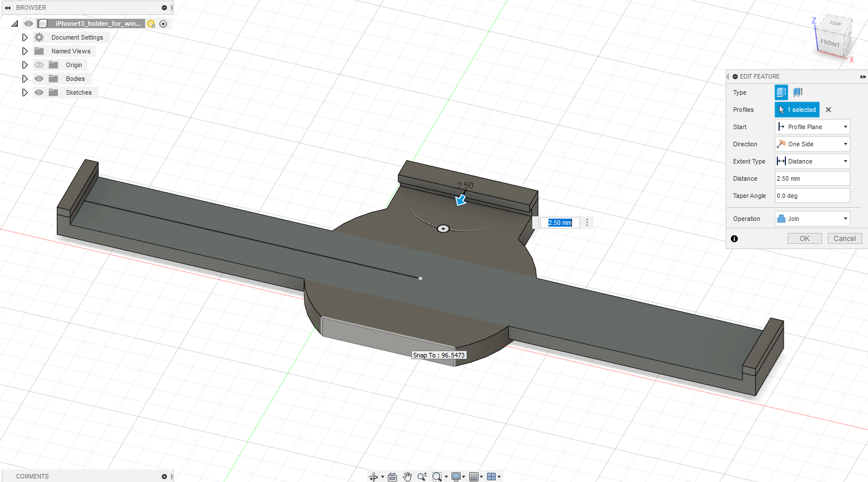Select the Thin Extrude type icon
This screenshot has width=868, height=482.
point(797,92)
